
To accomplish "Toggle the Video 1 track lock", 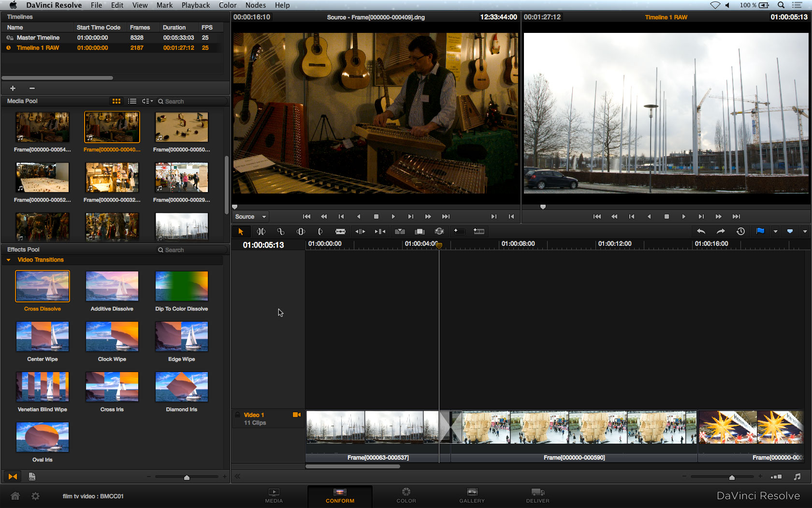I will click(238, 415).
